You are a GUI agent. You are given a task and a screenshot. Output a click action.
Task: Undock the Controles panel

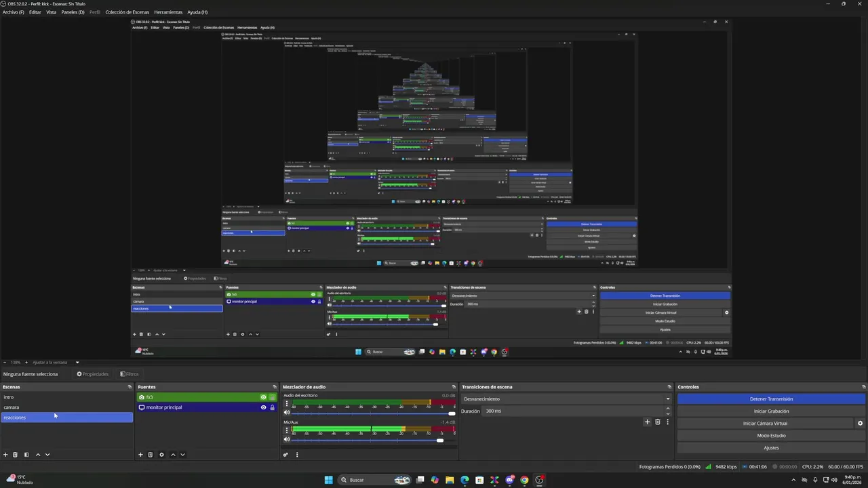coord(864,387)
